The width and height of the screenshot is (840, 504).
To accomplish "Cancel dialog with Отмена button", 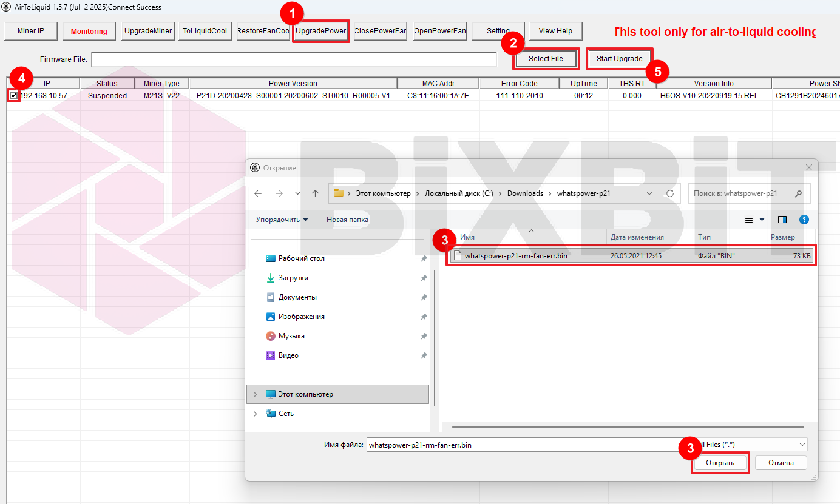I will (x=781, y=463).
